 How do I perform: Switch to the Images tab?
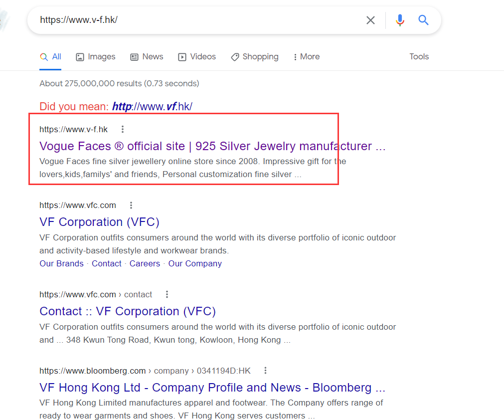(x=95, y=57)
